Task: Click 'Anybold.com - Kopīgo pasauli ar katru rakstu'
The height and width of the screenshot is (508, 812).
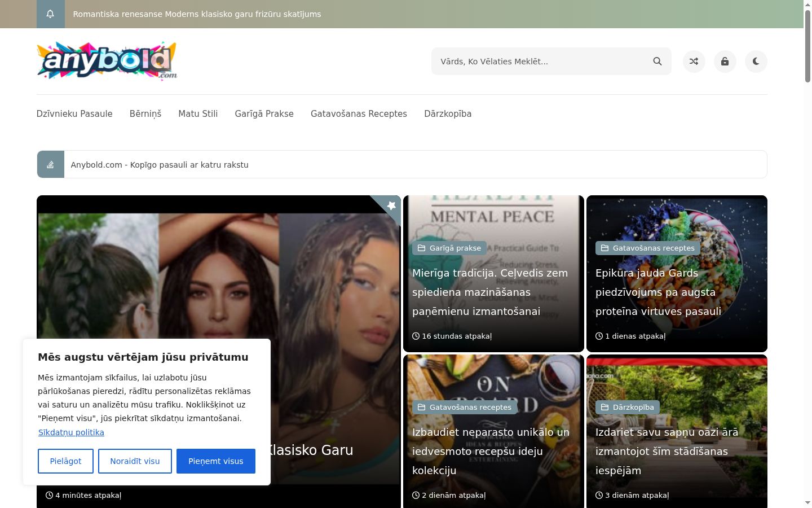Action: pyautogui.click(x=160, y=165)
